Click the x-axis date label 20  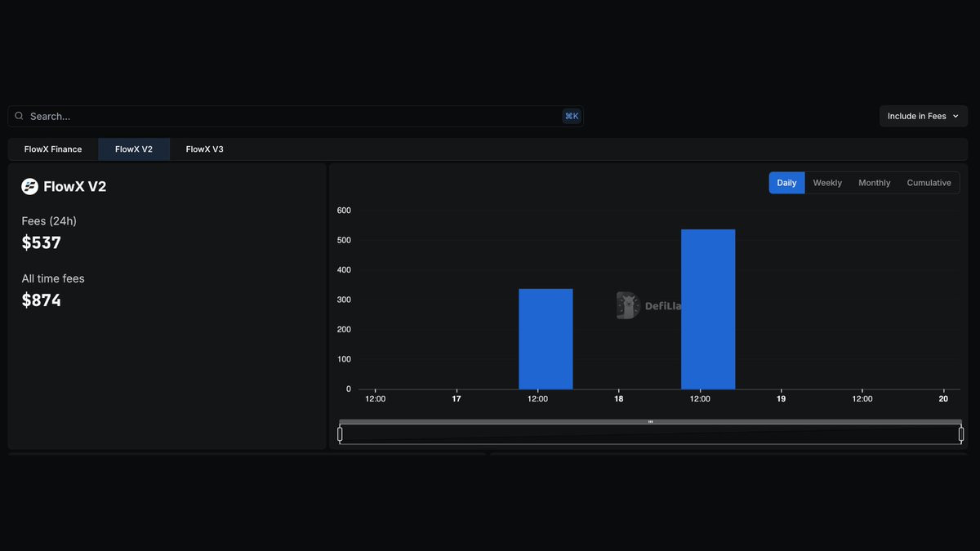point(943,399)
